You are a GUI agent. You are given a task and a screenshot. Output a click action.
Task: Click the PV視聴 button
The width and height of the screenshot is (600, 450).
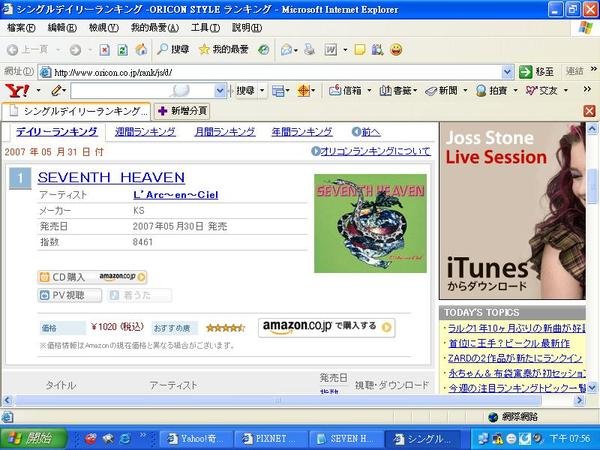click(x=70, y=295)
